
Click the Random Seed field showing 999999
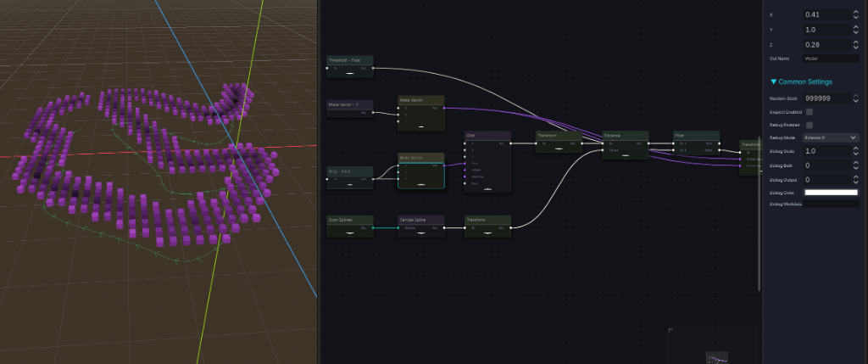point(827,98)
